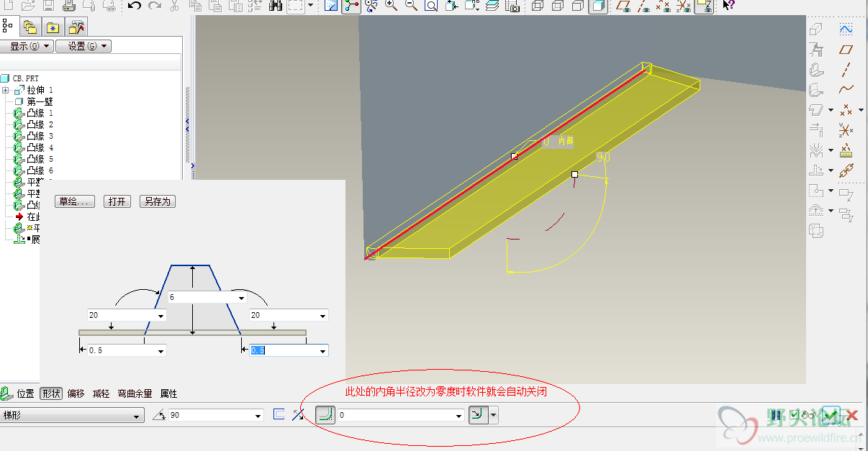Open the right angle 20 dropdown

click(x=323, y=315)
